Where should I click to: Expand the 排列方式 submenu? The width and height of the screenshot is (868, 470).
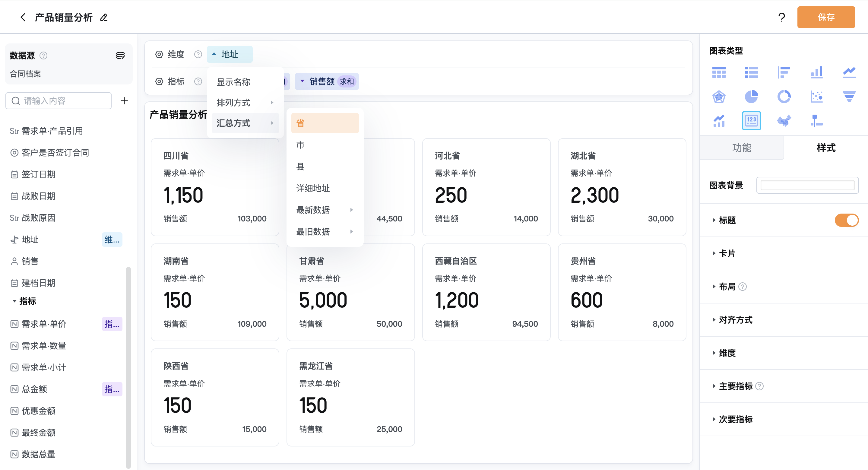tap(245, 103)
